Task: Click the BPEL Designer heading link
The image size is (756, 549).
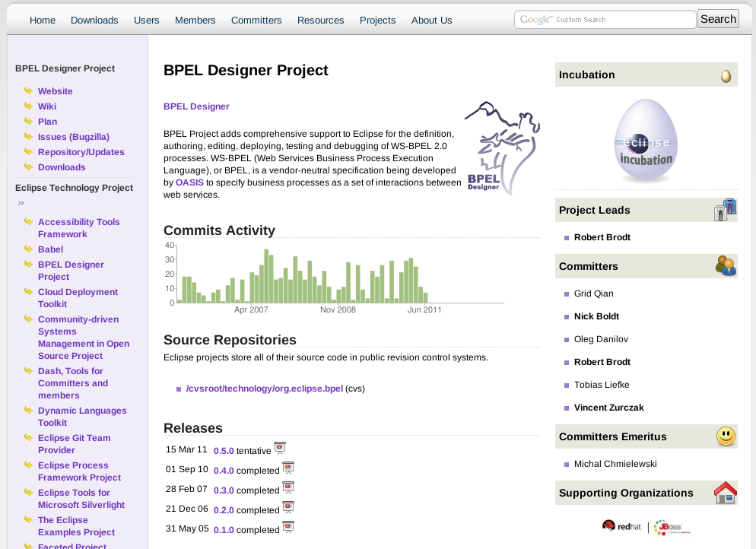Action: tap(196, 106)
